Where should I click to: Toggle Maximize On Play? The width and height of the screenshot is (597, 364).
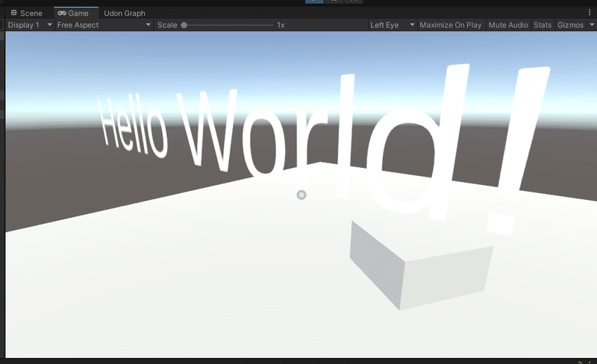(x=451, y=25)
